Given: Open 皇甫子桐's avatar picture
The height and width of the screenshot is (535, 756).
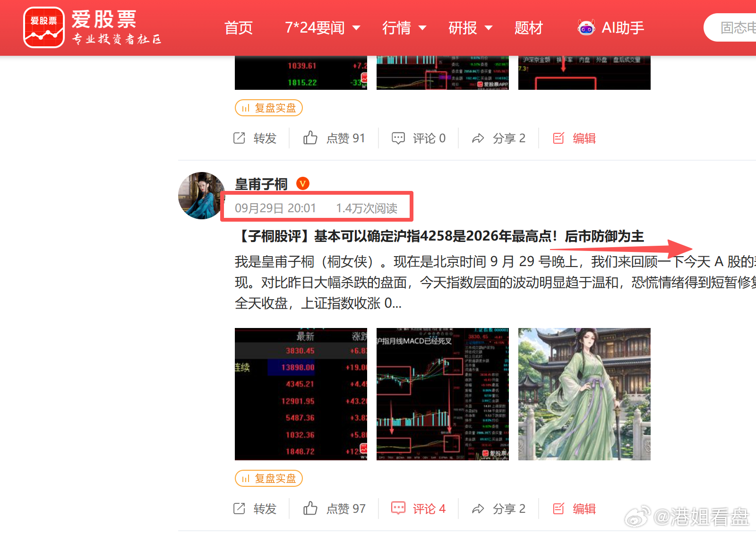Looking at the screenshot, I should coord(202,196).
